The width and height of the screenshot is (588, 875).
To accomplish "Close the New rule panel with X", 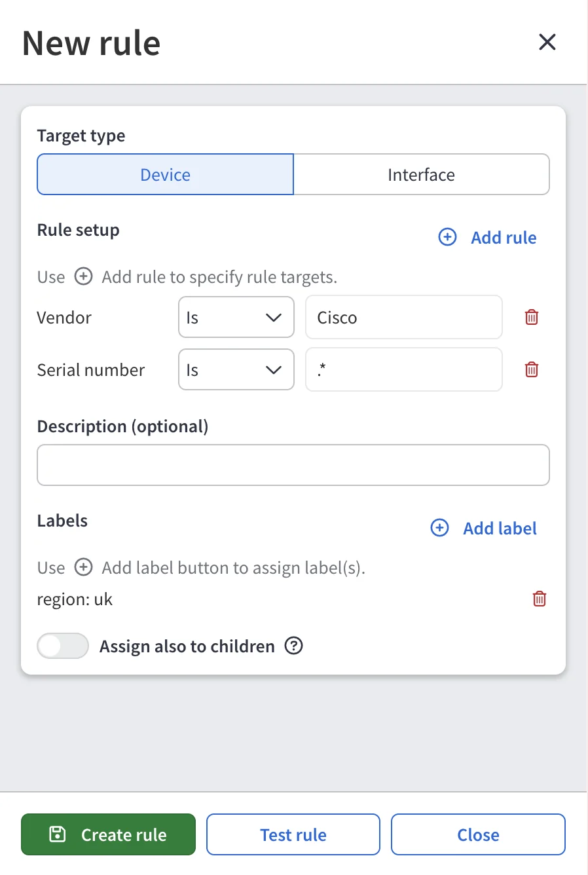I will pyautogui.click(x=547, y=43).
